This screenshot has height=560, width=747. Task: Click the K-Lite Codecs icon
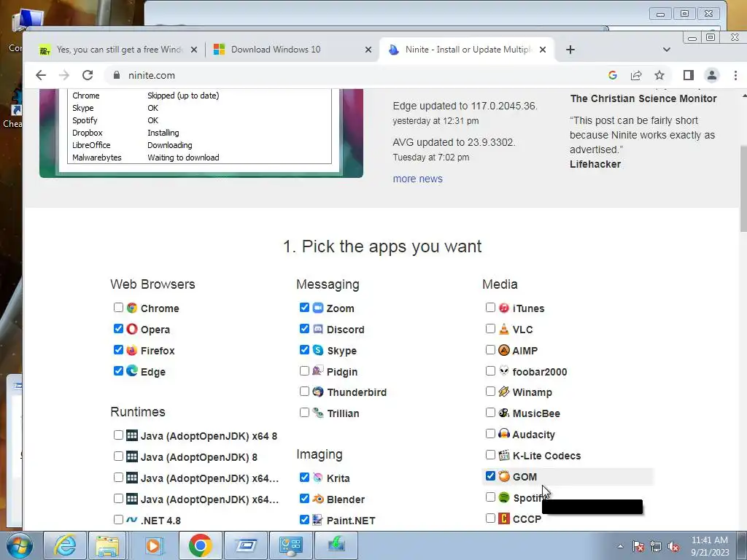504,455
